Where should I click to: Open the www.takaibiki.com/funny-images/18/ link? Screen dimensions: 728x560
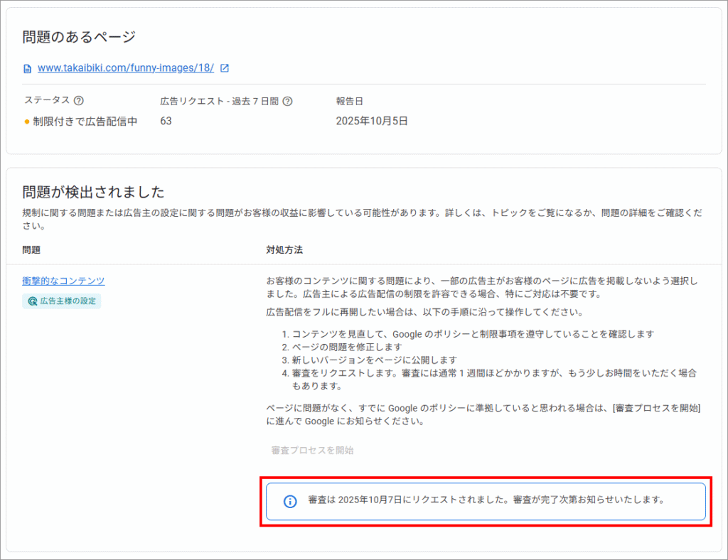coord(125,68)
